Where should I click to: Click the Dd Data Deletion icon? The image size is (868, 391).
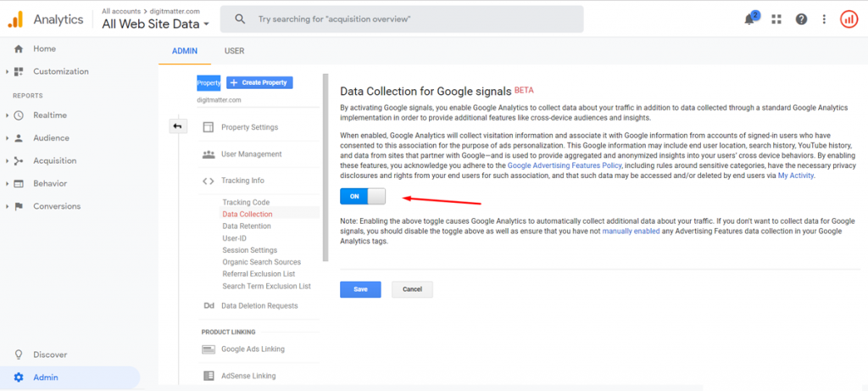coord(209,305)
